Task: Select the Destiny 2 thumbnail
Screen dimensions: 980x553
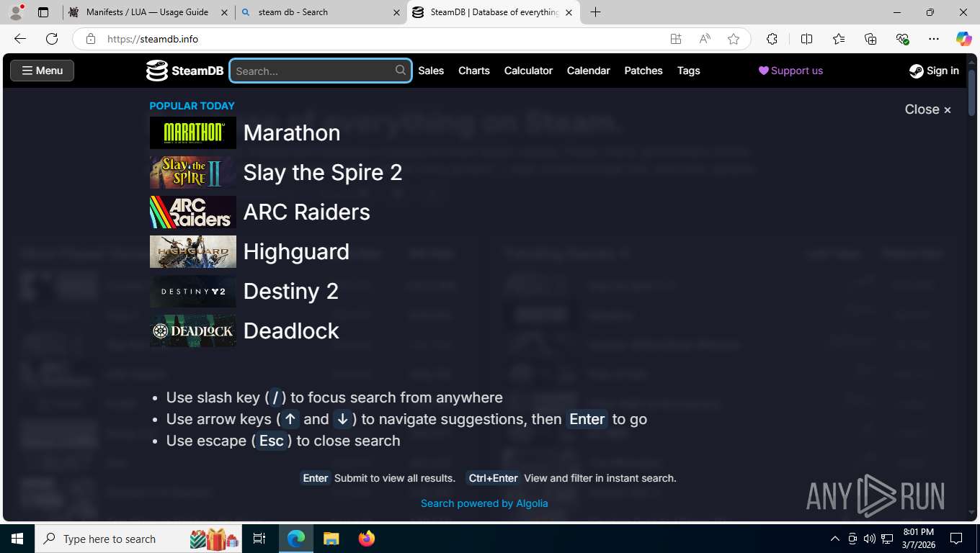Action: pos(193,291)
